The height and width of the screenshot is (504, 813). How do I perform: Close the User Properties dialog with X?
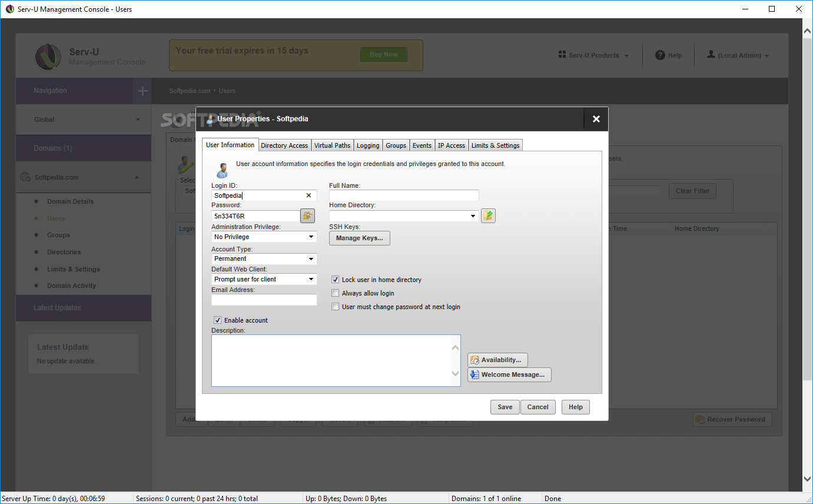coord(596,119)
